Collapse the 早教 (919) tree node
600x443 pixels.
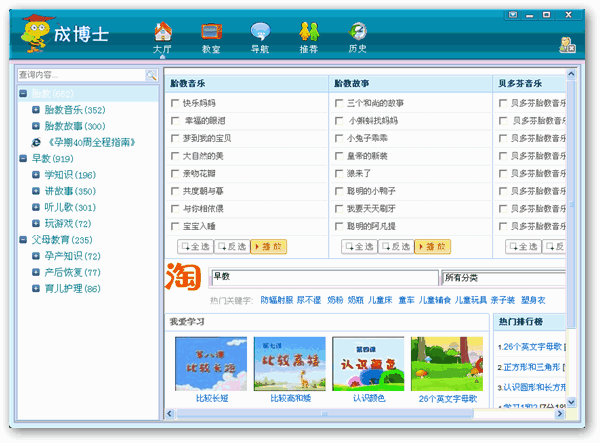click(x=23, y=158)
